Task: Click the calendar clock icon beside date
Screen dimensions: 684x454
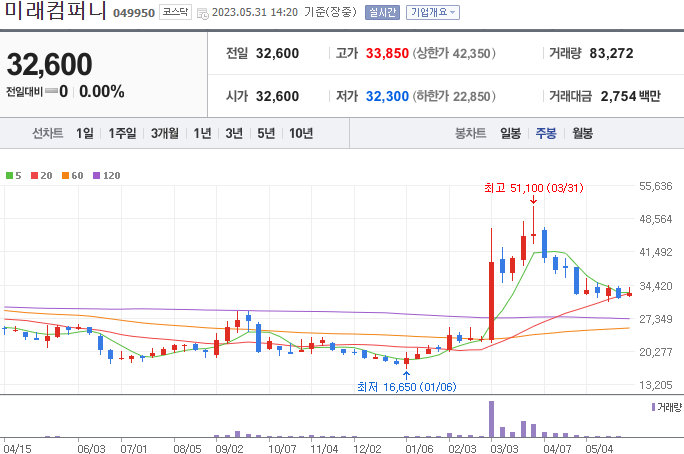Action: point(203,13)
